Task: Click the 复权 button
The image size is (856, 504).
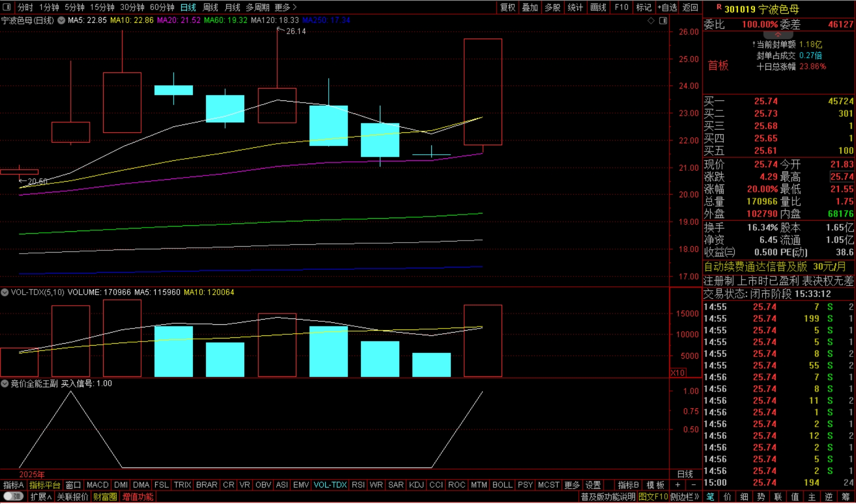Action: point(508,7)
